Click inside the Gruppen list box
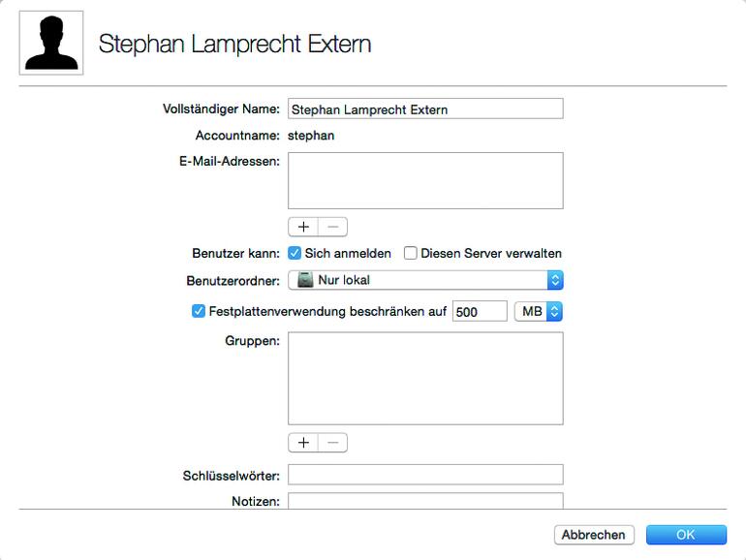Screen dimensions: 746x560 coord(425,378)
